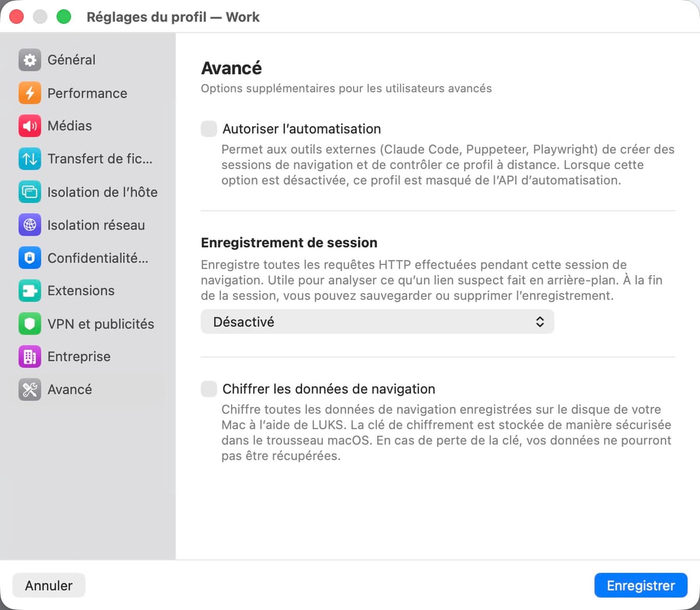Click the window title Réglages du profil — Work
This screenshot has height=610, width=700.
point(173,17)
